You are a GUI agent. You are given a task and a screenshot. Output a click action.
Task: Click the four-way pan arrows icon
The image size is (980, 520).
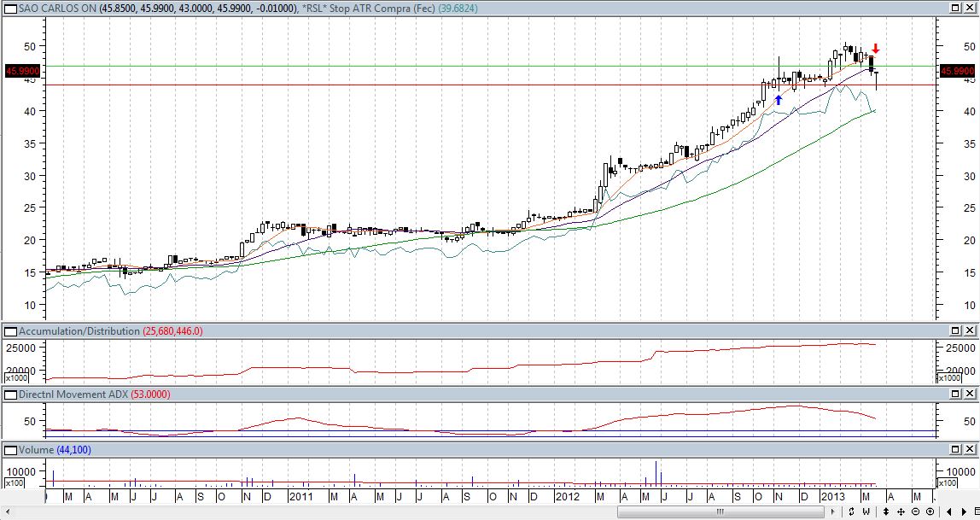pyautogui.click(x=901, y=511)
